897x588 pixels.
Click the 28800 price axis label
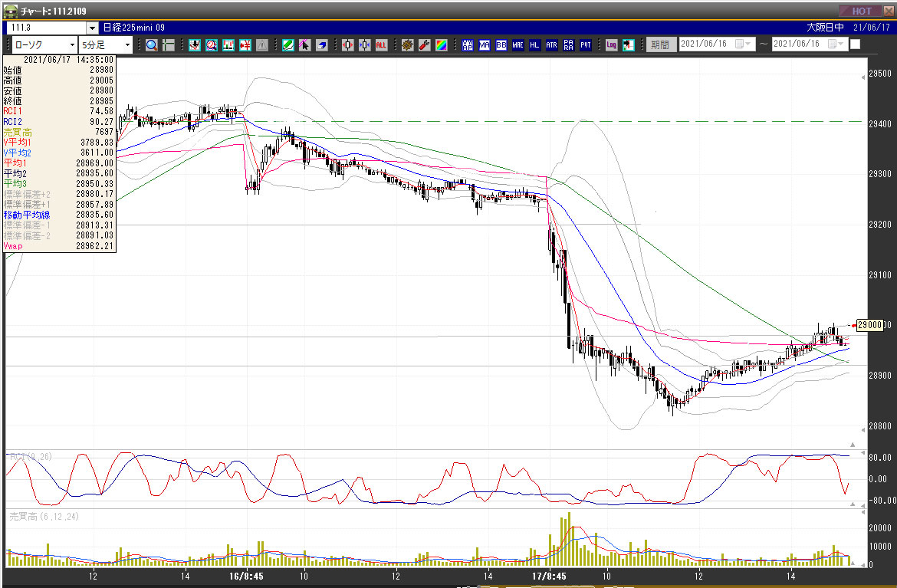pos(879,426)
